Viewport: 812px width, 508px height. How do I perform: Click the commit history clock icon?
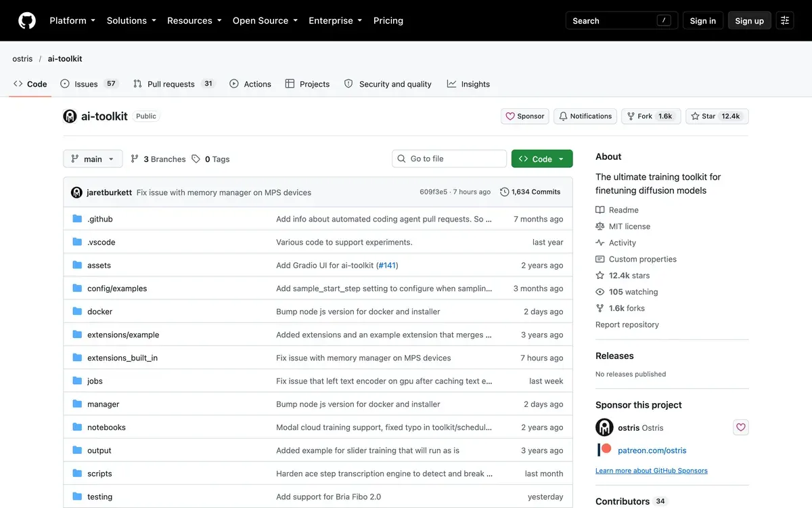(x=504, y=192)
